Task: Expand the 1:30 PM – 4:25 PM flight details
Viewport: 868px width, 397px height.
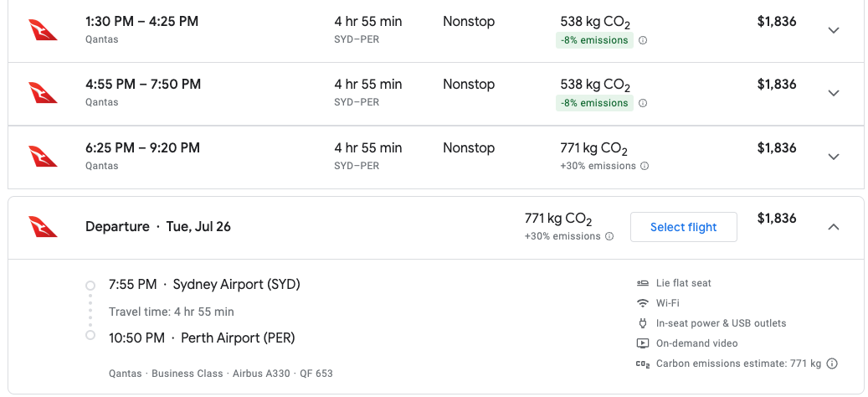Action: [x=833, y=30]
